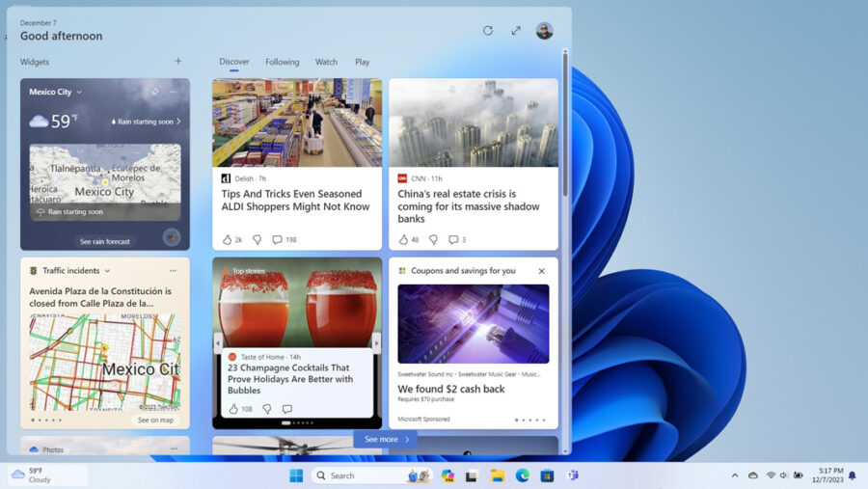This screenshot has width=868, height=489.
Task: Dislike the ALDI Shoppers article
Action: [x=257, y=240]
